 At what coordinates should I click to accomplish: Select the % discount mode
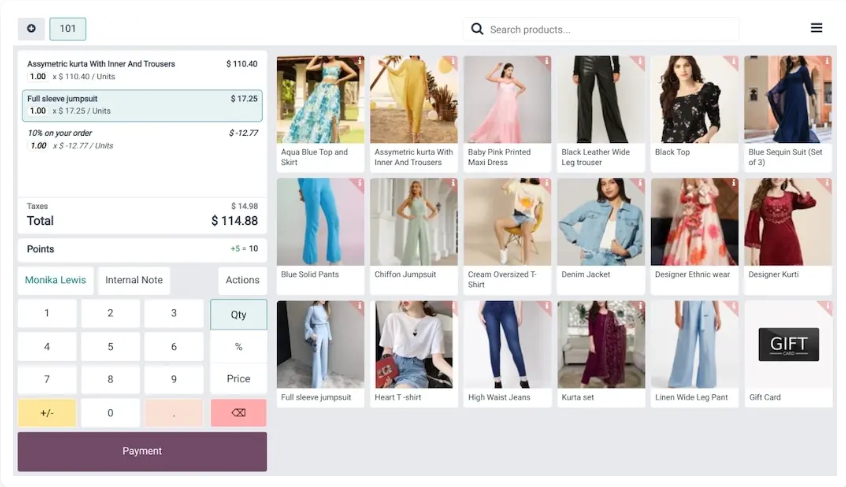pos(238,347)
